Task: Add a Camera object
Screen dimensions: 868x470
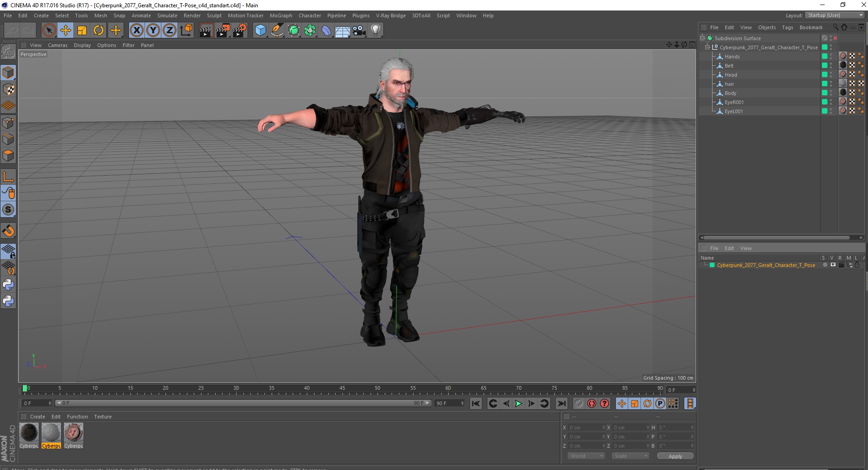Action: (359, 31)
